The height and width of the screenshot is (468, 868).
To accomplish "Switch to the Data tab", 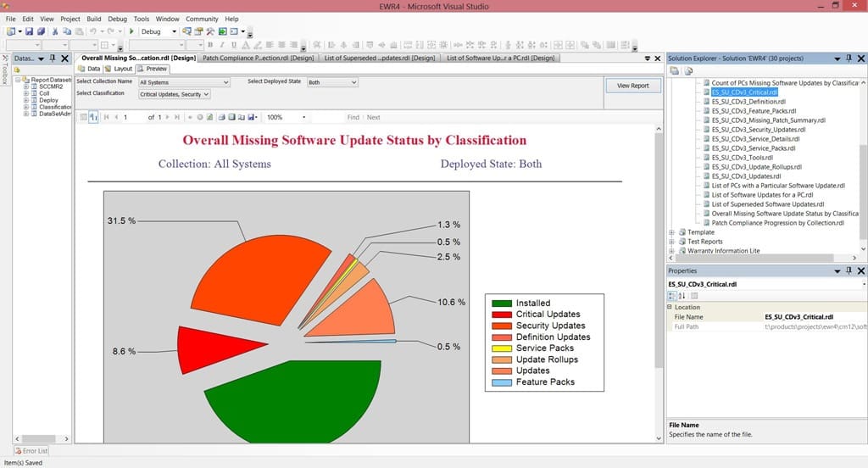I will coord(89,70).
